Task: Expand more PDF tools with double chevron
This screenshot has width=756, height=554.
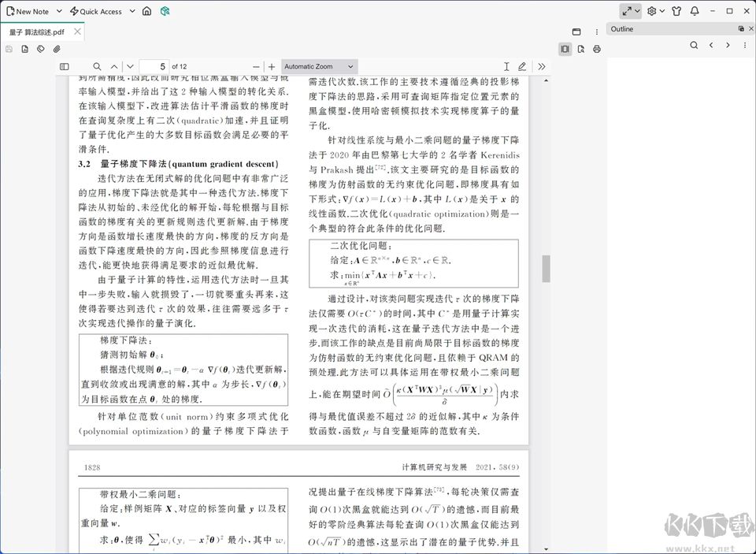Action: 542,67
